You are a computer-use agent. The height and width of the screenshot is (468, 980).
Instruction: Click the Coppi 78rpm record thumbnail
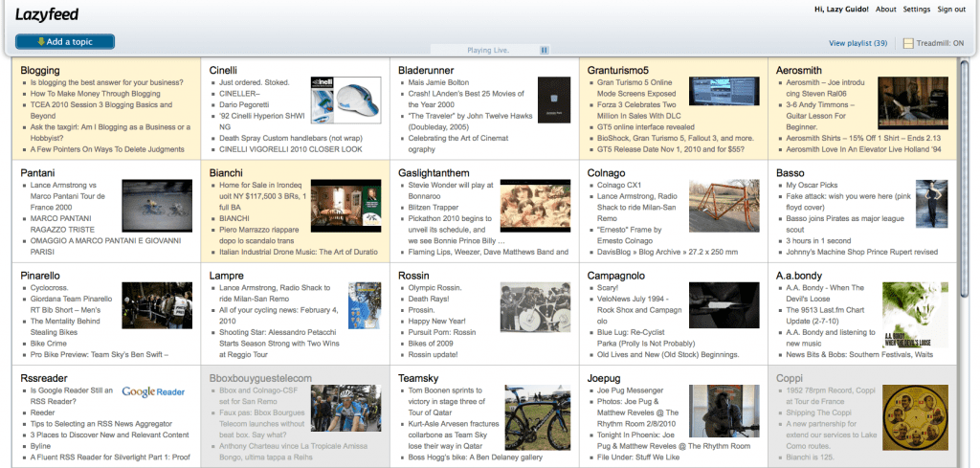click(x=915, y=416)
